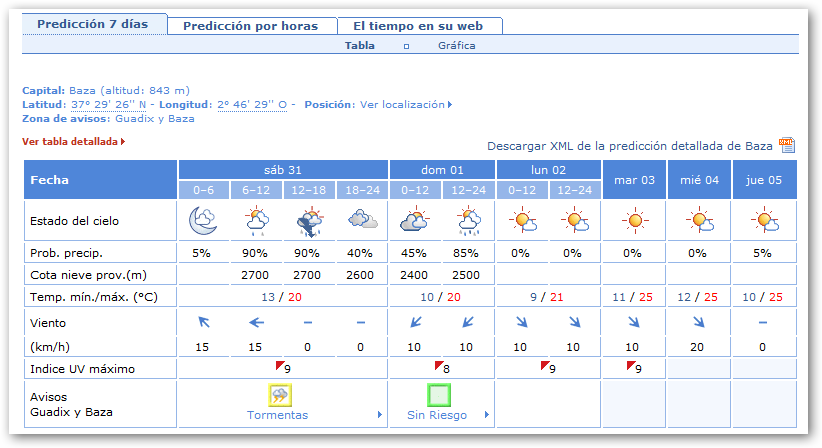Expand Ver tabla detallada
This screenshot has width=822, height=448.
[73, 142]
